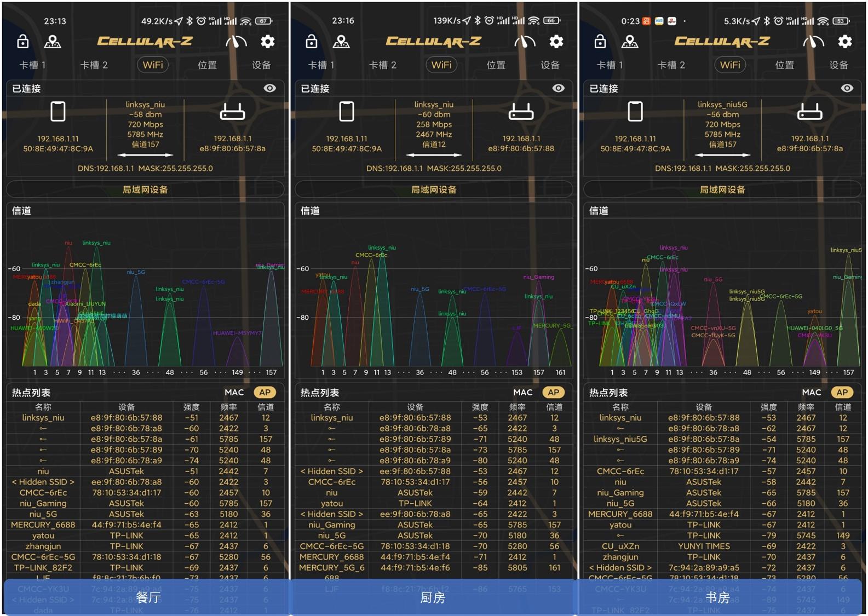Tap the WiFi signal status icon in the 0:23 screen

[823, 21]
